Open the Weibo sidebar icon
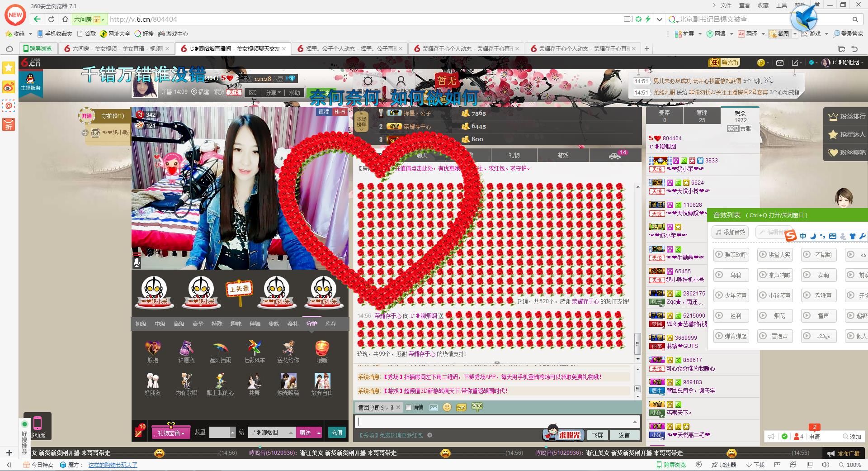The height and width of the screenshot is (471, 868). tap(9, 87)
